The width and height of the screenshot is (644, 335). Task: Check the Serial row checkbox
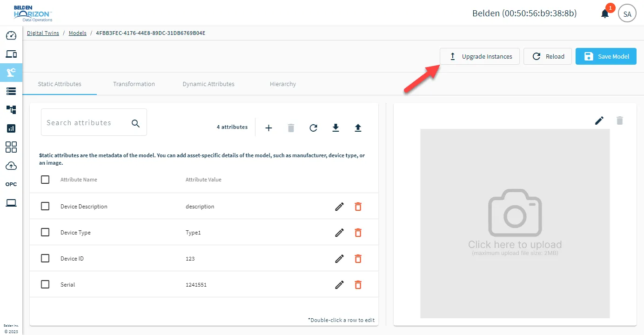45,284
